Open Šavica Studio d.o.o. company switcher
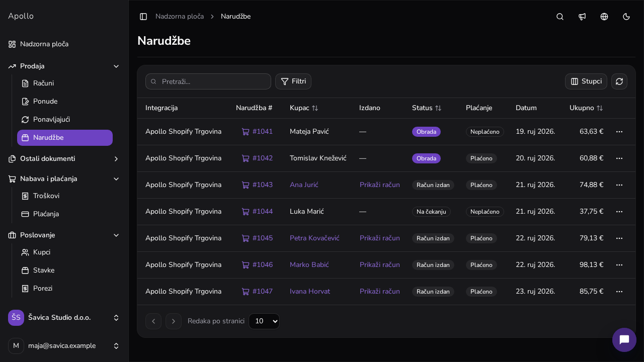The image size is (644, 362). click(64, 318)
